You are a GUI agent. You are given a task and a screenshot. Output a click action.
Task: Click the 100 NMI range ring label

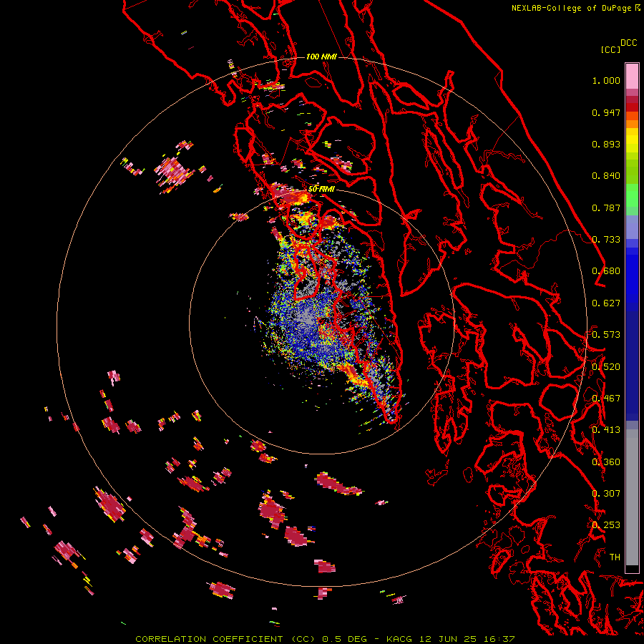pos(321,57)
